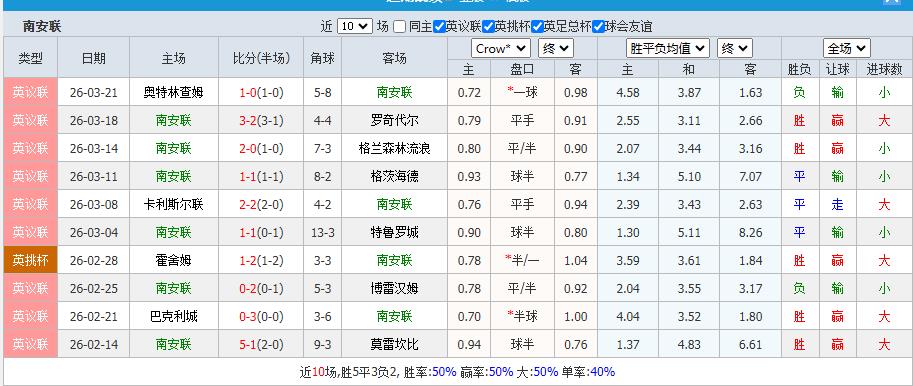Toggle the 同主 checkbox
Screen dimensions: 913x386
pyautogui.click(x=399, y=26)
